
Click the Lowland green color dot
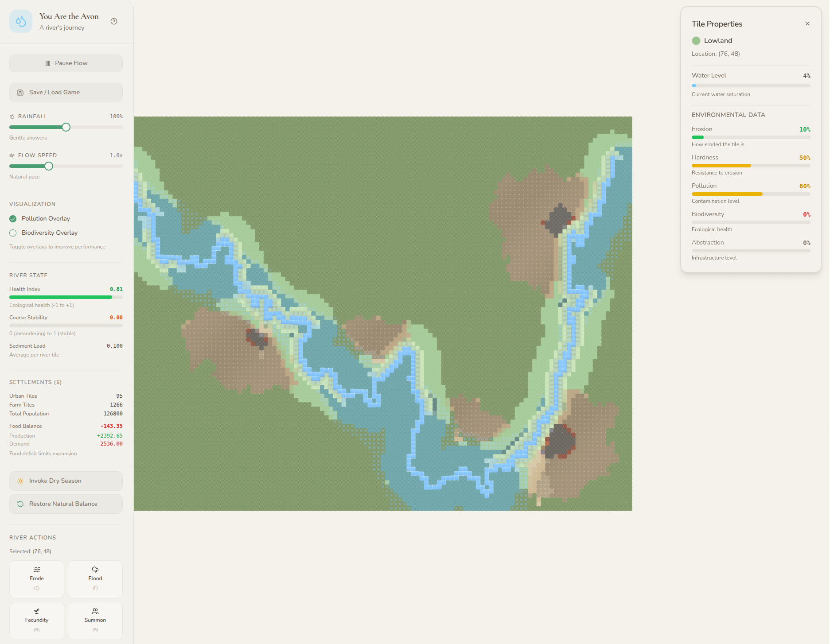click(x=696, y=41)
